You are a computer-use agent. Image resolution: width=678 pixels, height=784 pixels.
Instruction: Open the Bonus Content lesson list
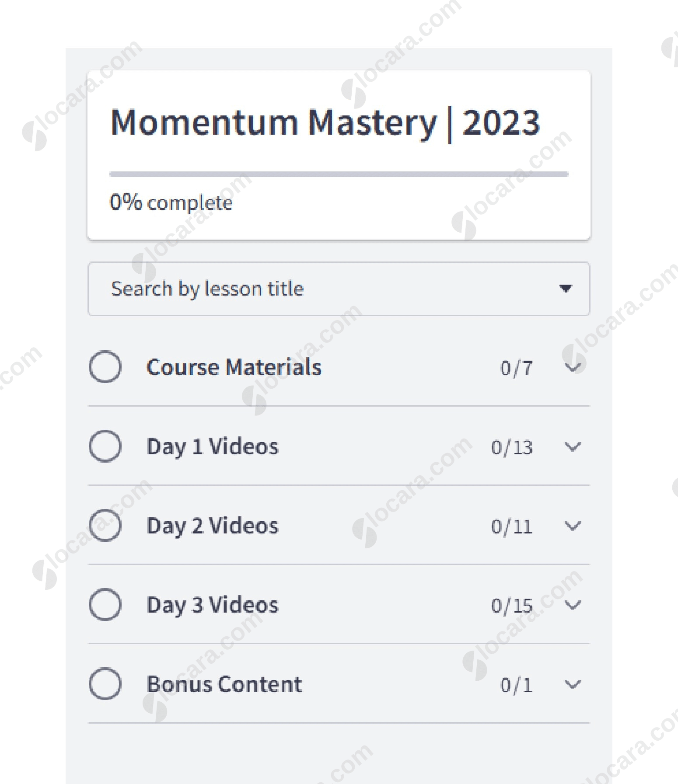(224, 685)
